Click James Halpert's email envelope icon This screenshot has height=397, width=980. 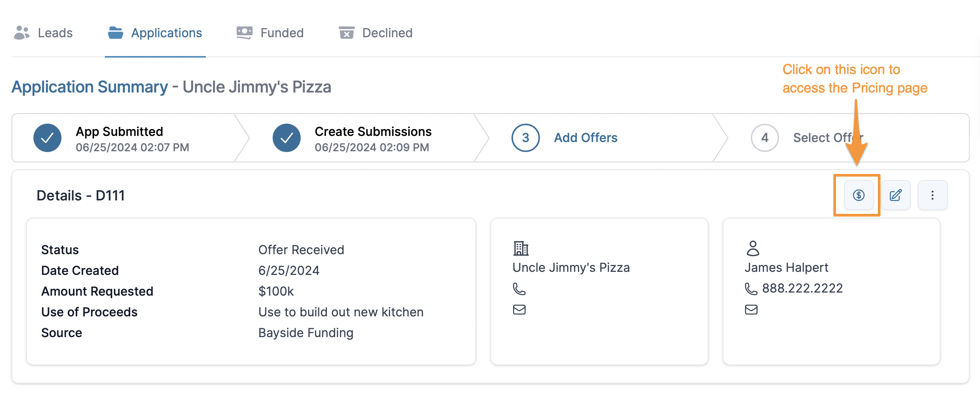pos(751,309)
